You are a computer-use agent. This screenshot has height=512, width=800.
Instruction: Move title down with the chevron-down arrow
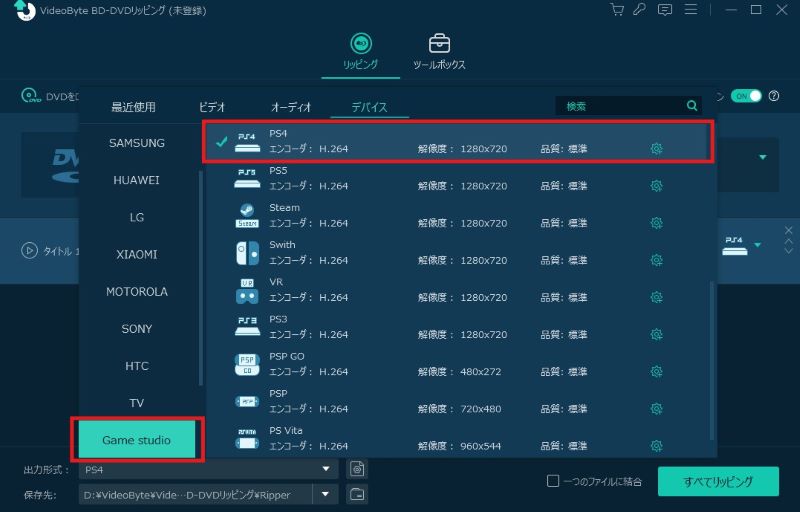point(789,251)
